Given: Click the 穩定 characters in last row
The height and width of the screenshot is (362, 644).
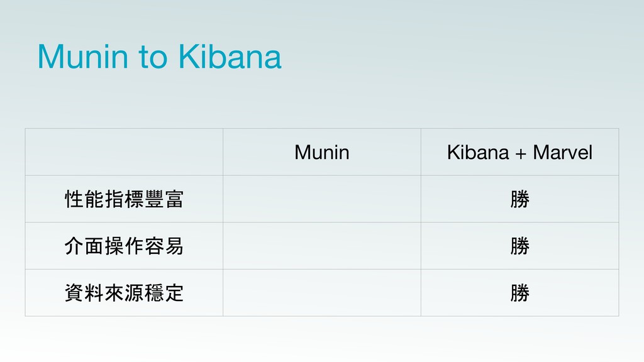Looking at the screenshot, I should pyautogui.click(x=164, y=293).
